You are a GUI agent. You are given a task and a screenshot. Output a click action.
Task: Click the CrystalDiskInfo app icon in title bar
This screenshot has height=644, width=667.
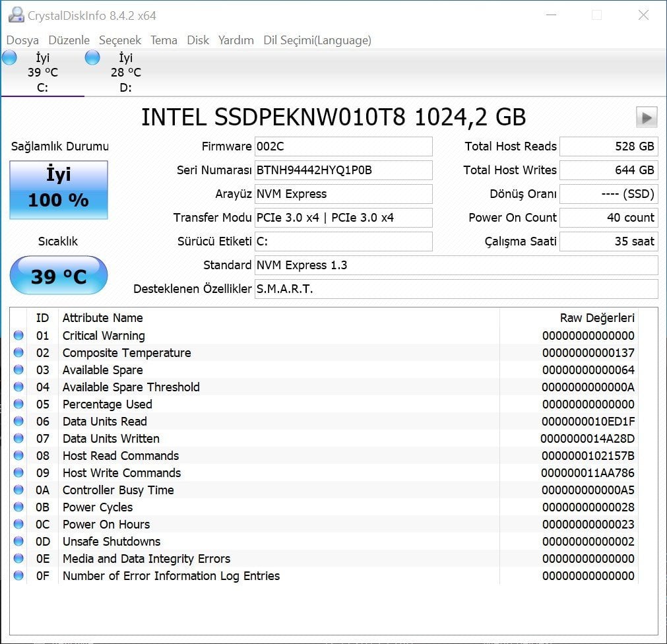[15, 15]
